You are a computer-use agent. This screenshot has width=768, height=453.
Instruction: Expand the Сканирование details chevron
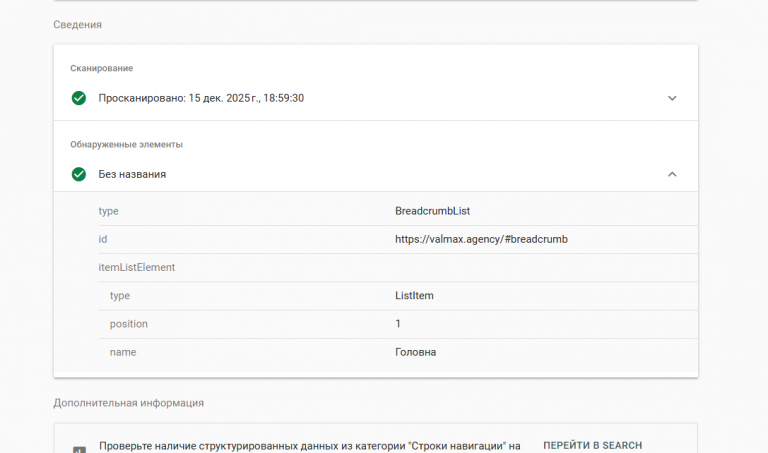[672, 98]
